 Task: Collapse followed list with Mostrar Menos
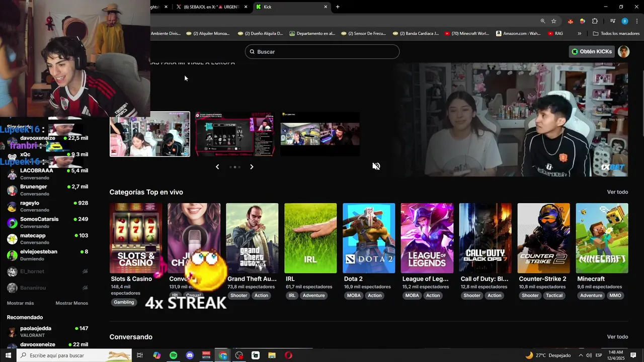pos(71,303)
